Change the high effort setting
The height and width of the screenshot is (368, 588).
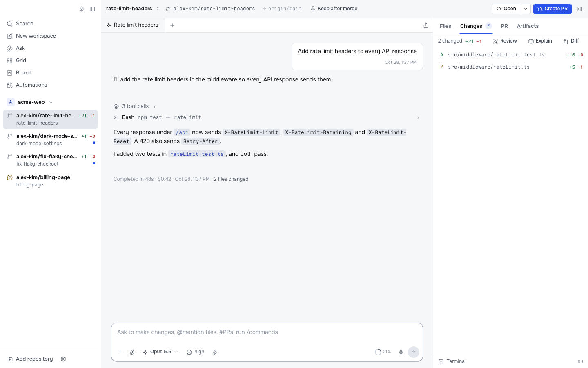pyautogui.click(x=195, y=352)
